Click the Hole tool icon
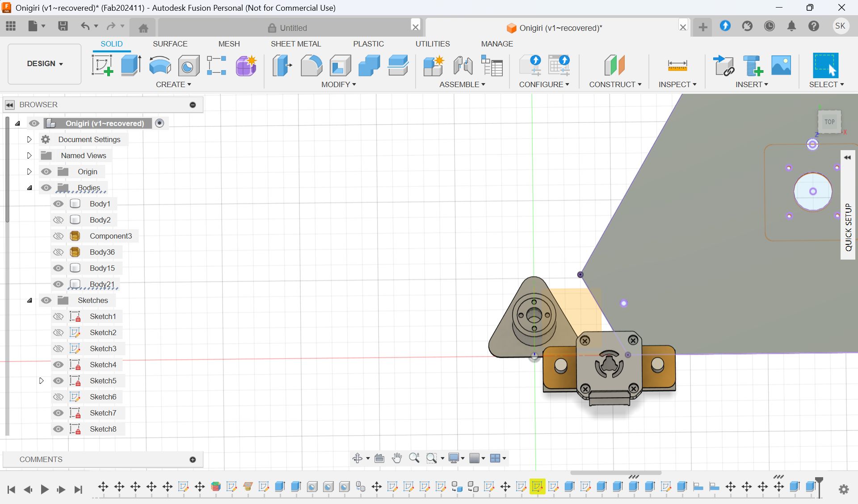 click(188, 65)
